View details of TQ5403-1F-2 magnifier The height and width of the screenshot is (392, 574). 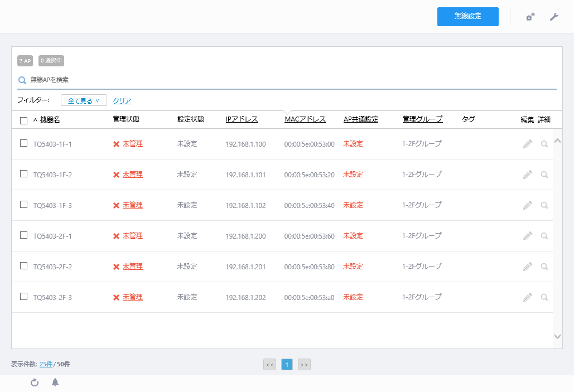pyautogui.click(x=544, y=175)
